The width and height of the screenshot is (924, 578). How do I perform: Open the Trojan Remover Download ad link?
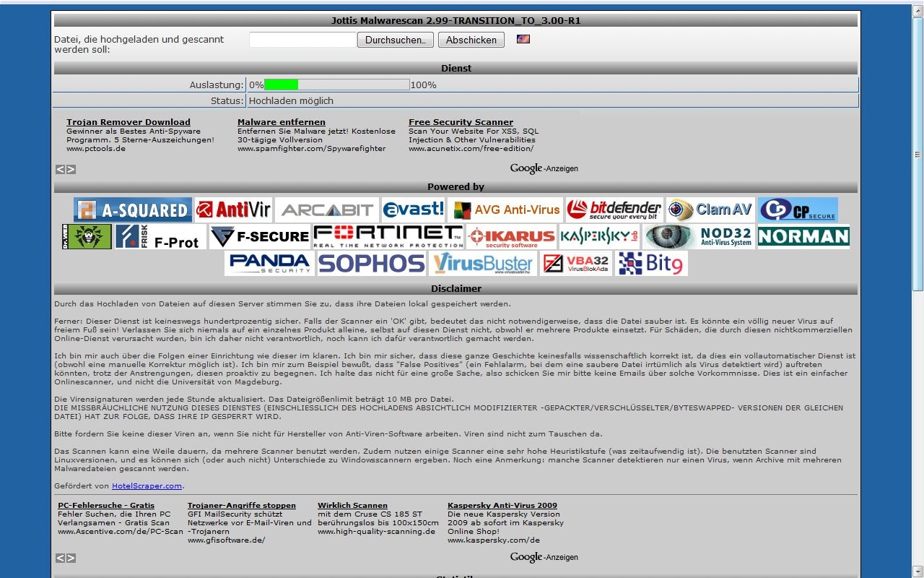tap(128, 122)
